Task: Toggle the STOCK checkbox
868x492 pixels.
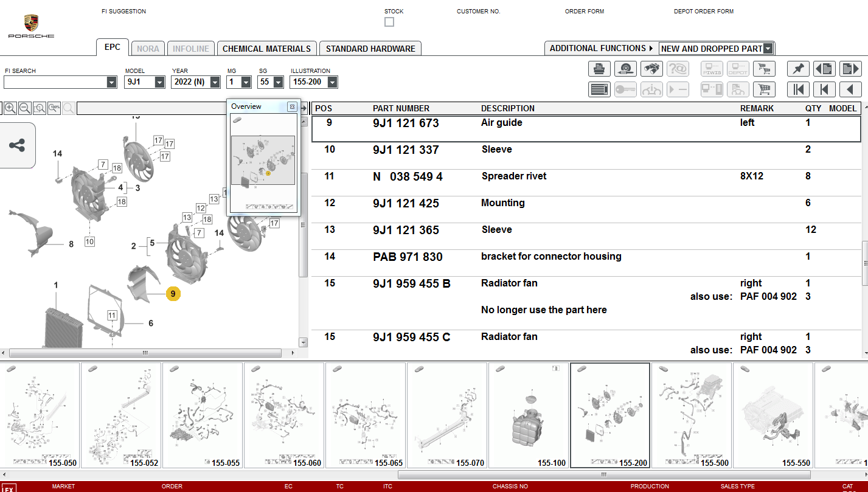Action: coord(389,21)
